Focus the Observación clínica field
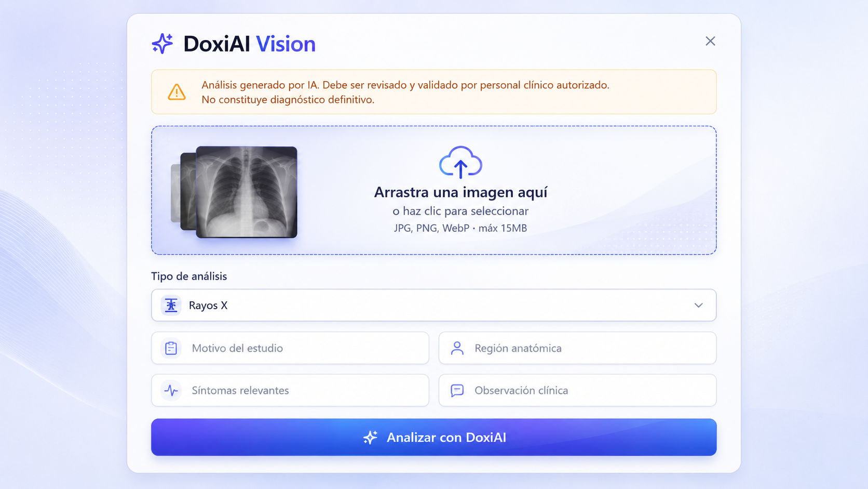 coord(577,390)
